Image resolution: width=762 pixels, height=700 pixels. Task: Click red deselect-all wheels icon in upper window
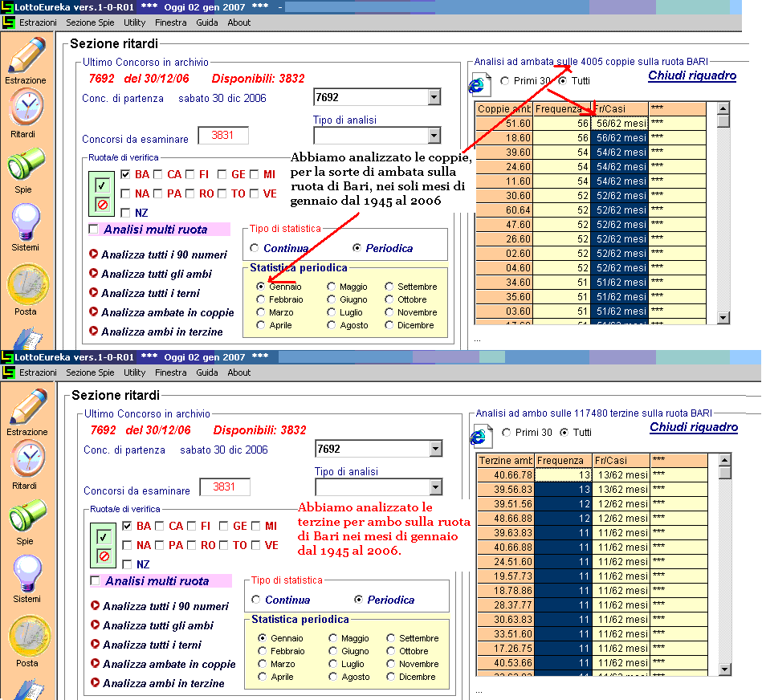(102, 205)
